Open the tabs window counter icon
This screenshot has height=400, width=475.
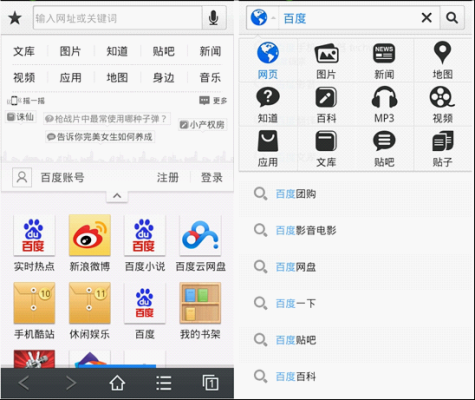tap(210, 383)
